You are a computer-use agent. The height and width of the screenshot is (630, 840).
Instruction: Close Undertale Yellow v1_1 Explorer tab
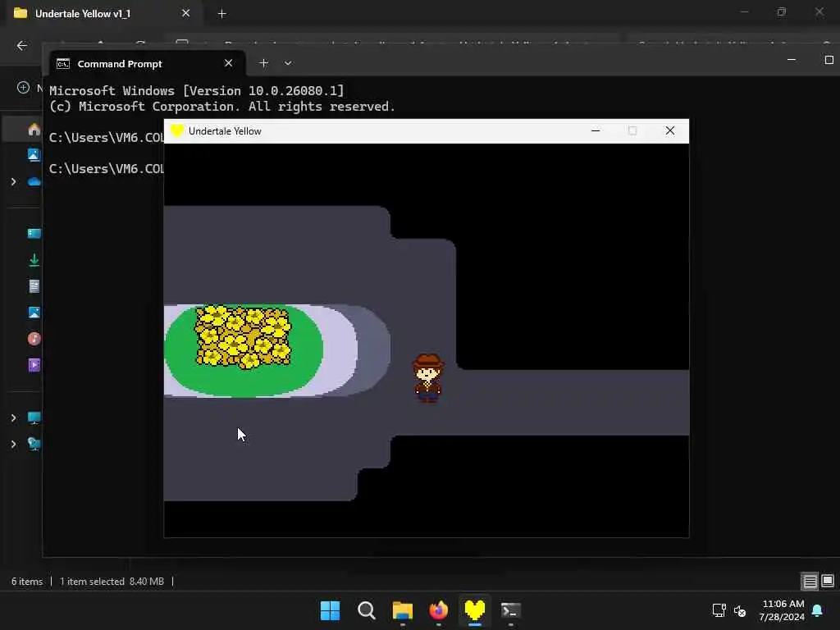point(186,13)
